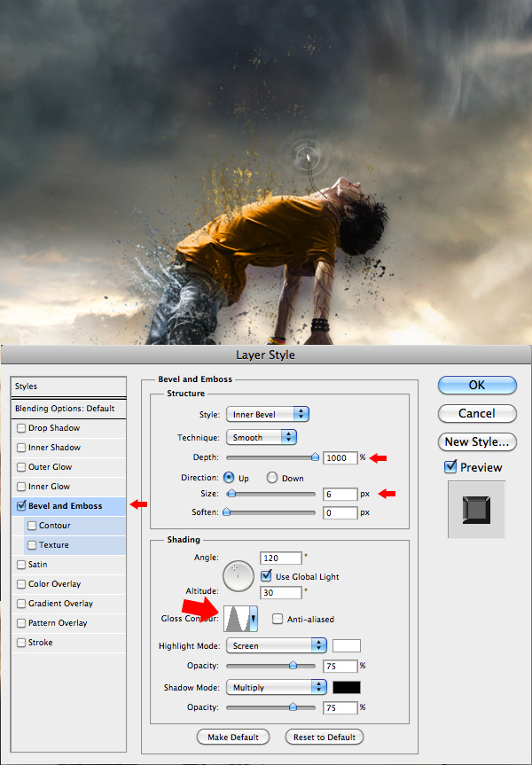Open the Style dropdown showing Inner Bevel

pos(267,414)
